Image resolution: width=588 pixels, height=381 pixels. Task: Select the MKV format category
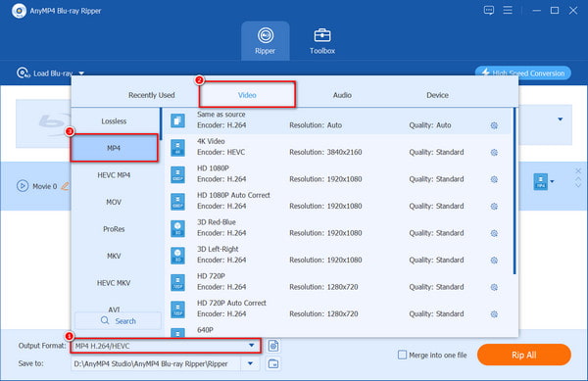click(x=114, y=256)
